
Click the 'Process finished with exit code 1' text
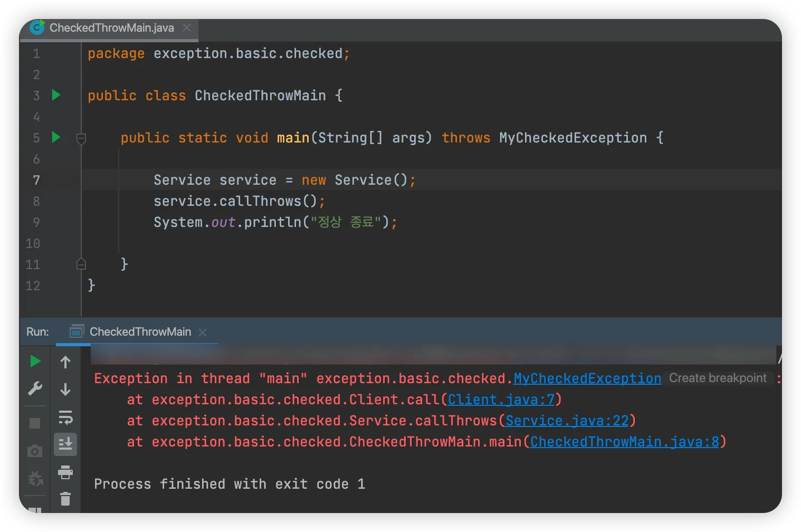pyautogui.click(x=230, y=484)
